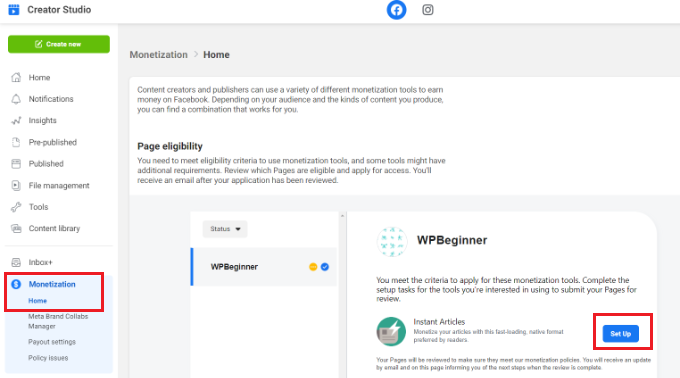
Task: Click Home in the breadcrumb
Action: tap(216, 55)
